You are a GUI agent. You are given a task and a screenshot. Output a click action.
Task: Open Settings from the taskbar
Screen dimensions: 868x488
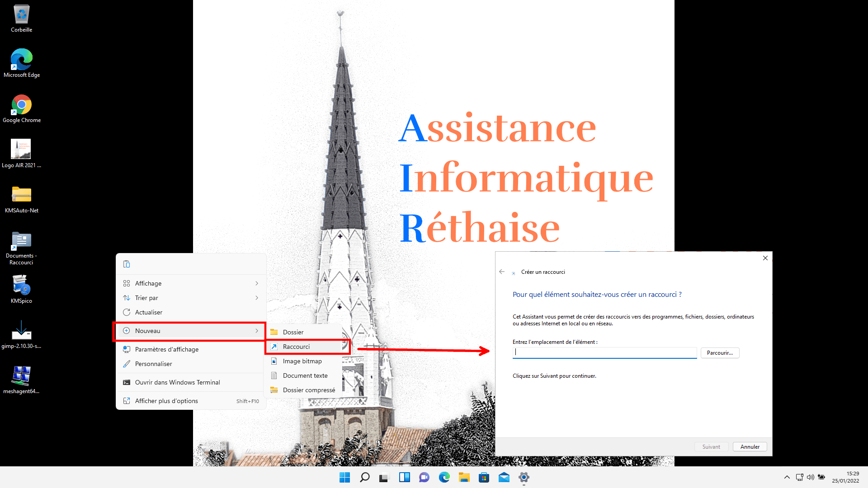click(524, 477)
